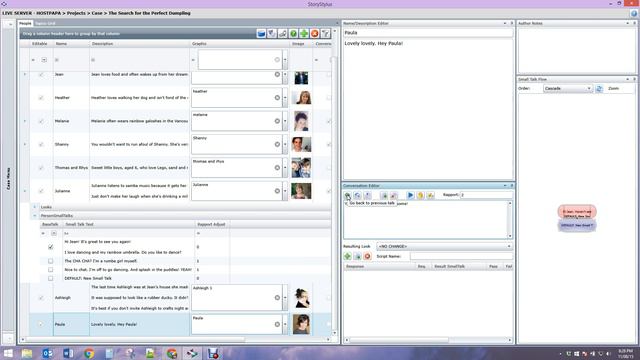Click the Rapport input field
640x360 pixels.
tap(487, 195)
